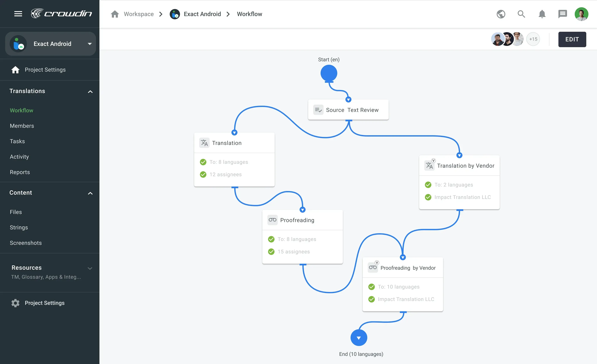597x364 pixels.
Task: Click the Proofreading glasses icon in workflow
Action: point(272,220)
